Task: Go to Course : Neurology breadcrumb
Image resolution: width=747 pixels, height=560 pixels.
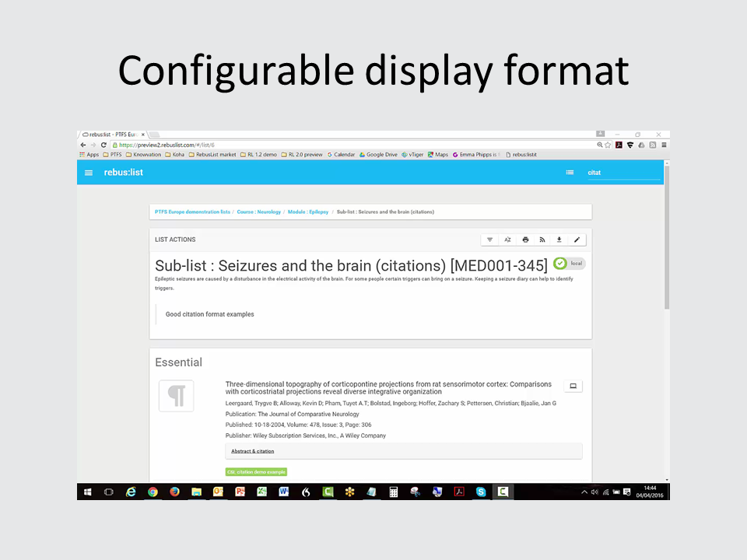Action: tap(258, 212)
